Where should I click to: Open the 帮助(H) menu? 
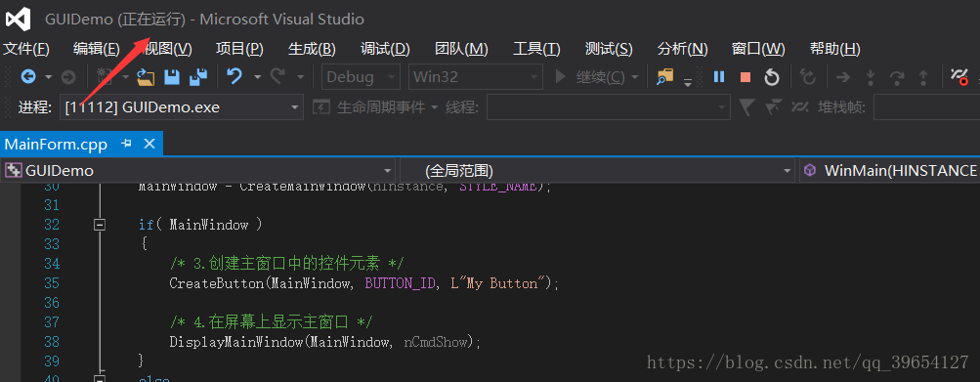835,49
